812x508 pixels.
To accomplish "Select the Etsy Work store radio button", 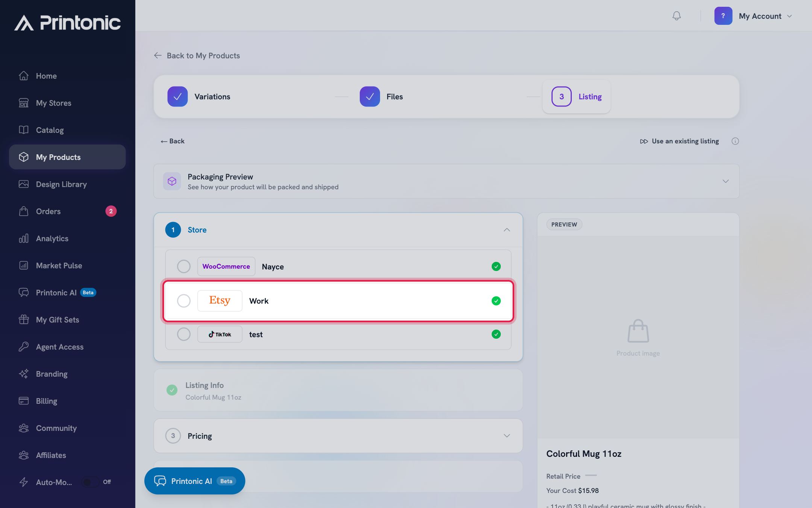I will 183,301.
